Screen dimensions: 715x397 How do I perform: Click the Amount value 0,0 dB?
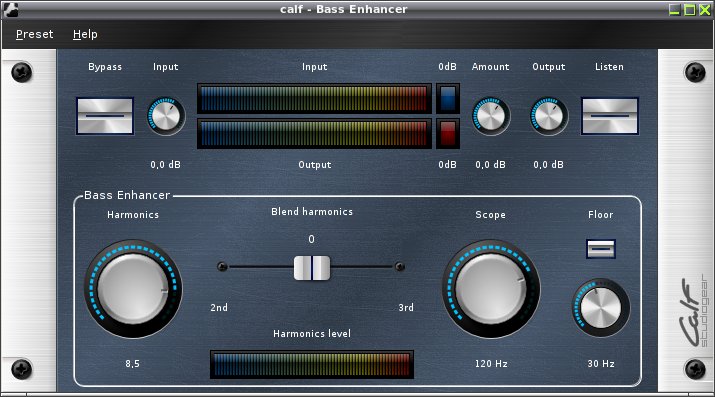click(491, 165)
